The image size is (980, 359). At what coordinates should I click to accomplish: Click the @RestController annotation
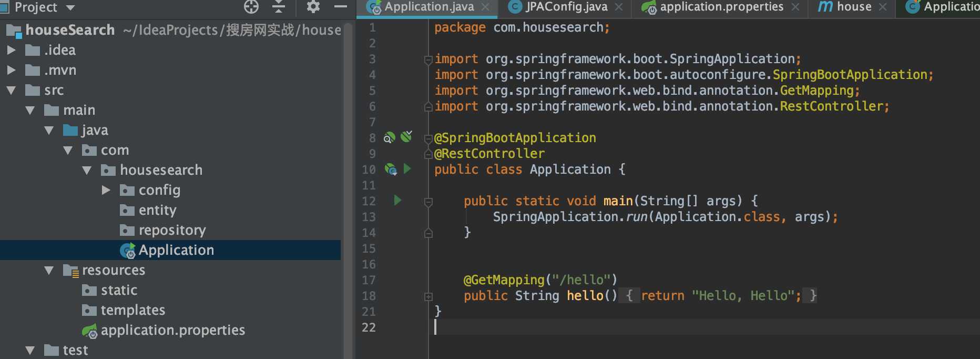click(489, 154)
